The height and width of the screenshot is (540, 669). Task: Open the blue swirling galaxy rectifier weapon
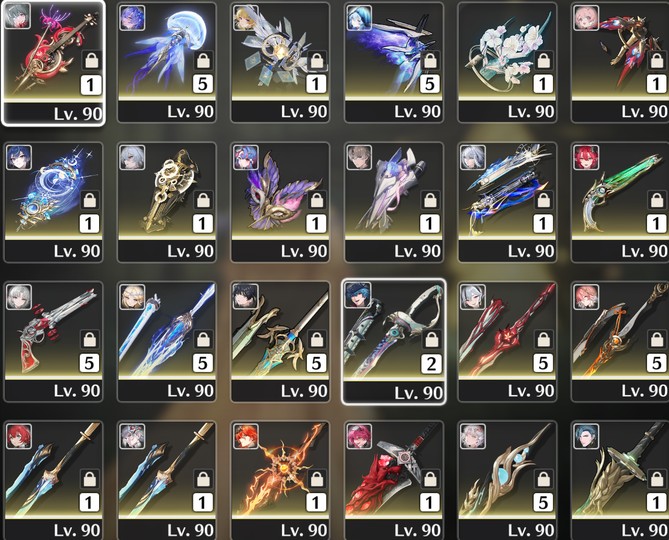(53, 202)
